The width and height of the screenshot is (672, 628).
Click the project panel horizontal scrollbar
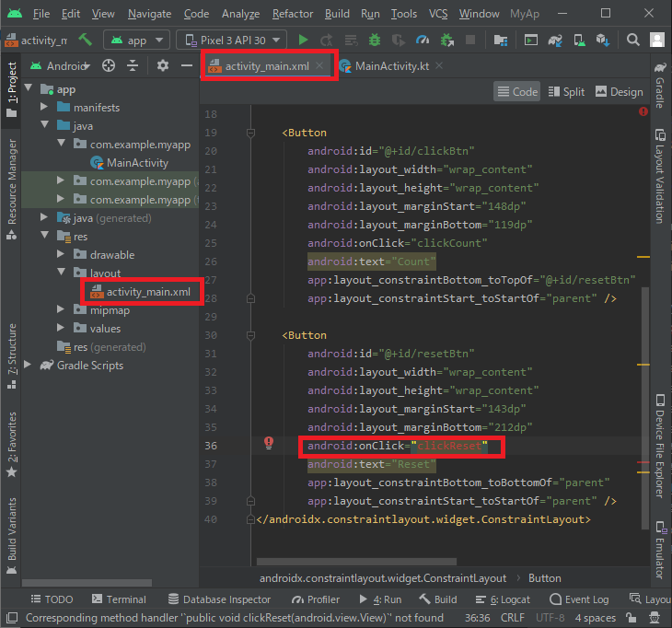(x=87, y=583)
